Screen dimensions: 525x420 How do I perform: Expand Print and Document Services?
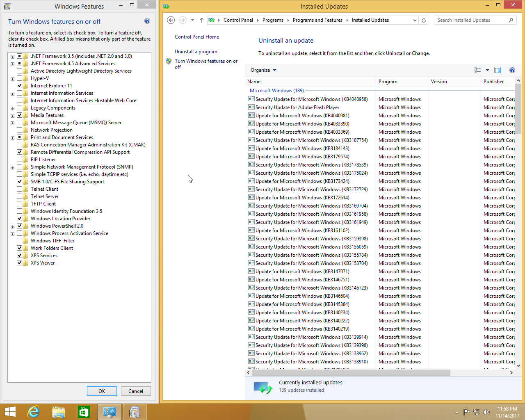(x=12, y=138)
